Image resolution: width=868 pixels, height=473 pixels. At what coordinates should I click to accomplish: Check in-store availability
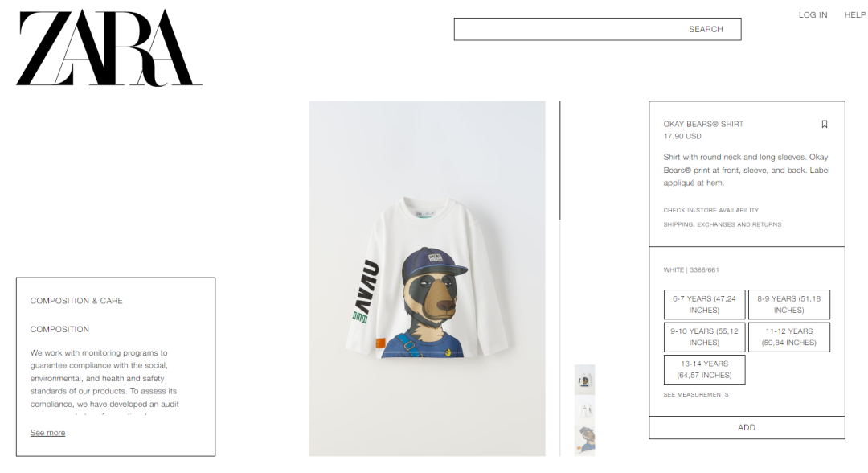click(710, 211)
